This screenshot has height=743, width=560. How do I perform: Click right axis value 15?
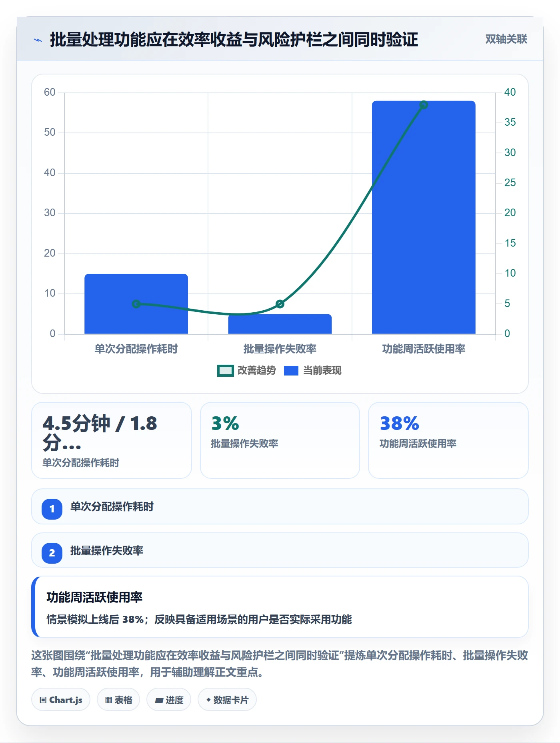510,243
